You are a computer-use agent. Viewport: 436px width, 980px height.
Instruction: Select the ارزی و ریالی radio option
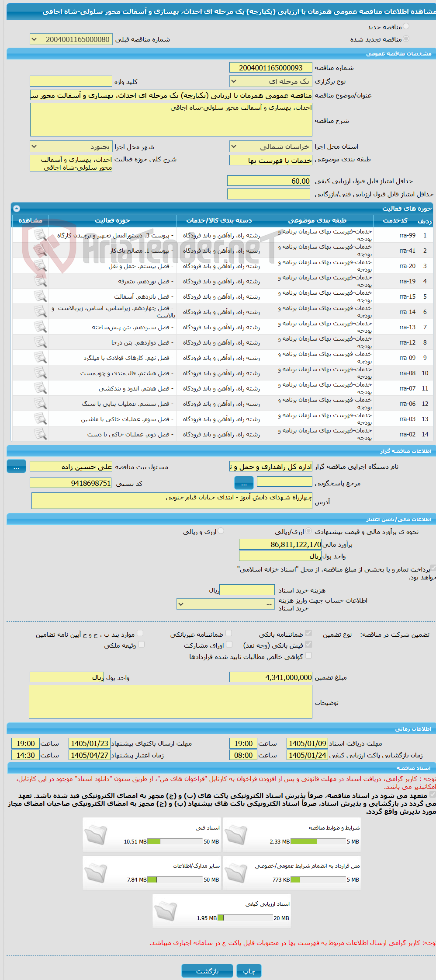pos(221,531)
